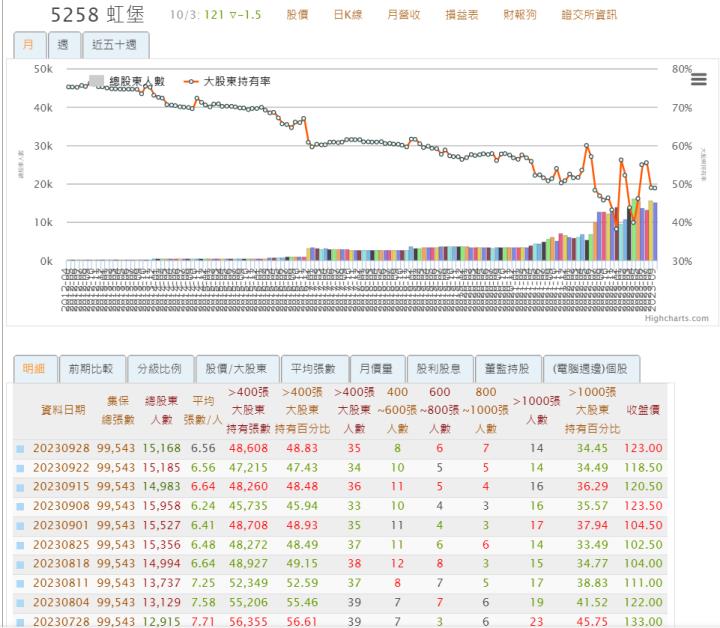
Task: Select the blue square for row 20230901
Action: tap(20, 526)
